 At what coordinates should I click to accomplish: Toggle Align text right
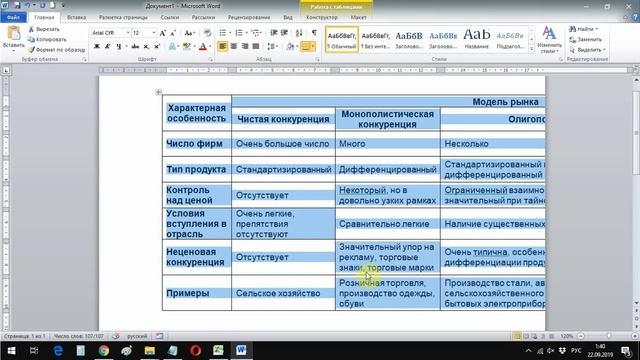(x=244, y=47)
